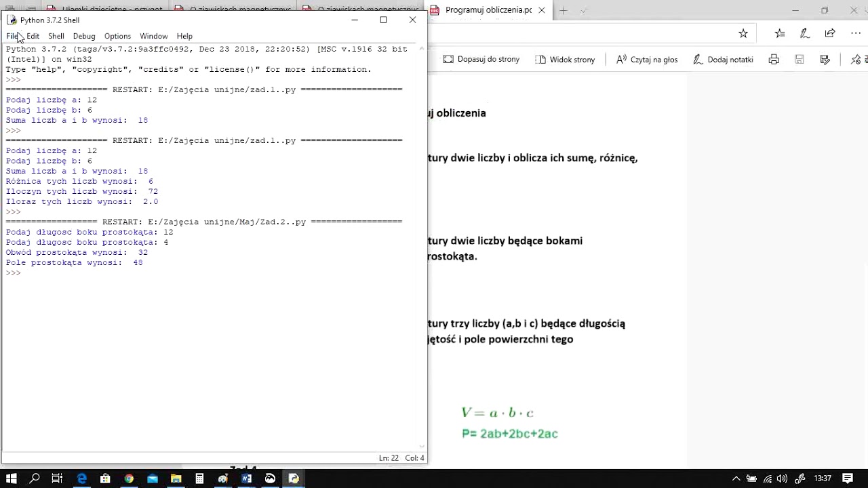This screenshot has height=488, width=868.
Task: Click the add notes pen icon in Edge toolbar
Action: [x=805, y=33]
